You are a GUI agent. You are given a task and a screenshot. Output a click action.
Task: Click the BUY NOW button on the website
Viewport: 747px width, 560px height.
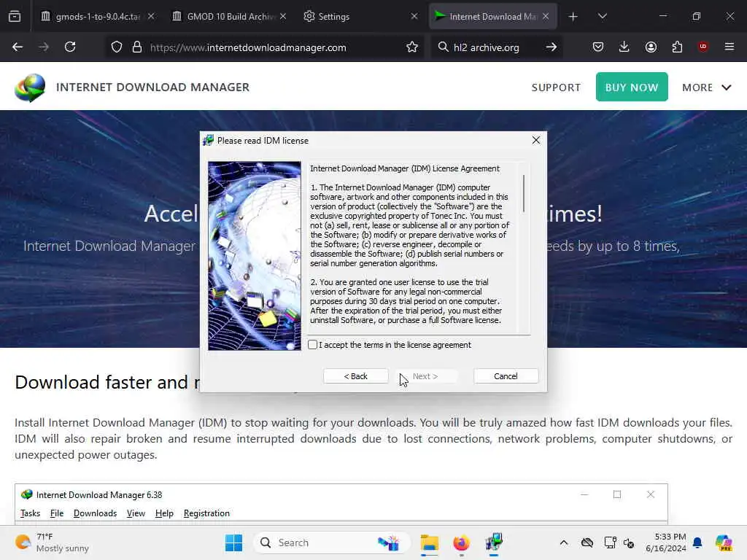(632, 87)
